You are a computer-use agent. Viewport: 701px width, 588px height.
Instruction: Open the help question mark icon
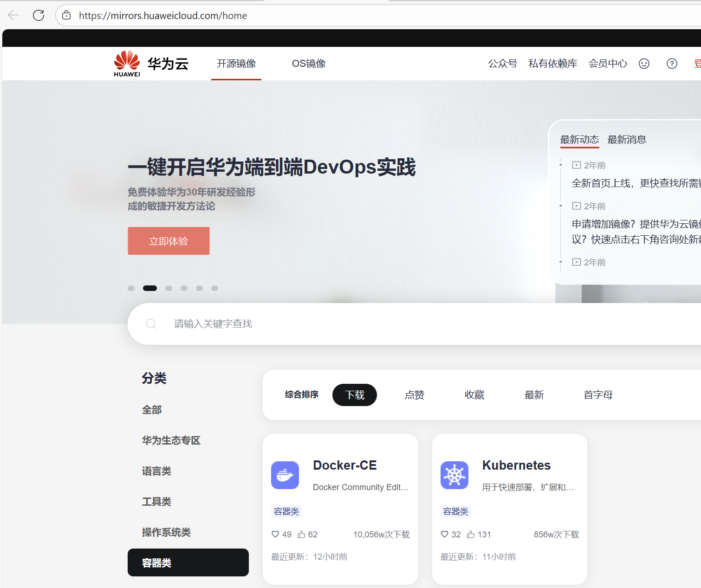pyautogui.click(x=672, y=64)
